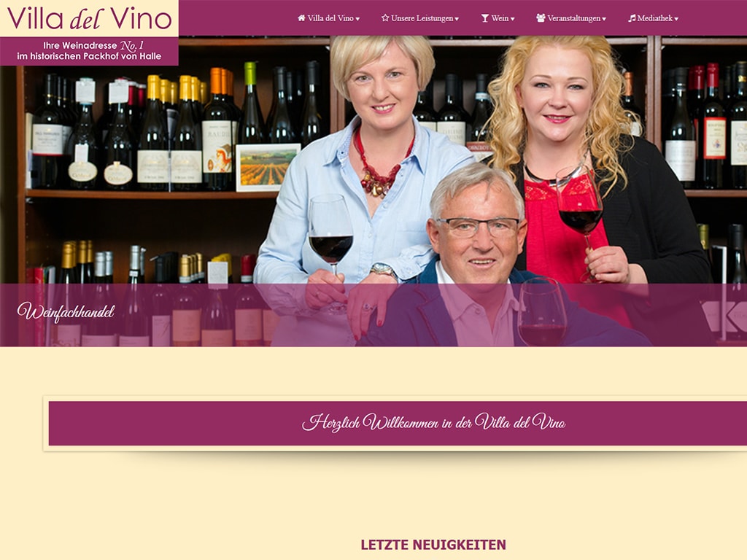Click the wine glass icon beside Wein
Screen dimensions: 747x560
pos(485,18)
